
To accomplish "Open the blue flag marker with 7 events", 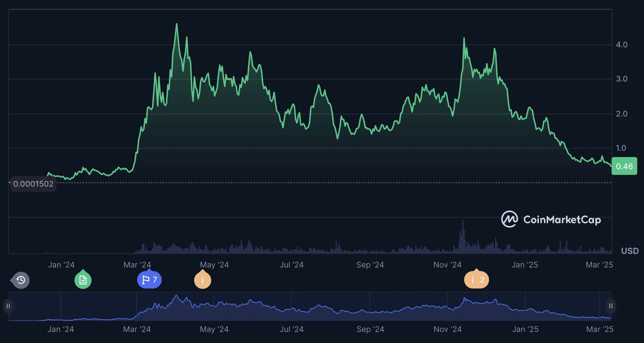I will pyautogui.click(x=149, y=280).
